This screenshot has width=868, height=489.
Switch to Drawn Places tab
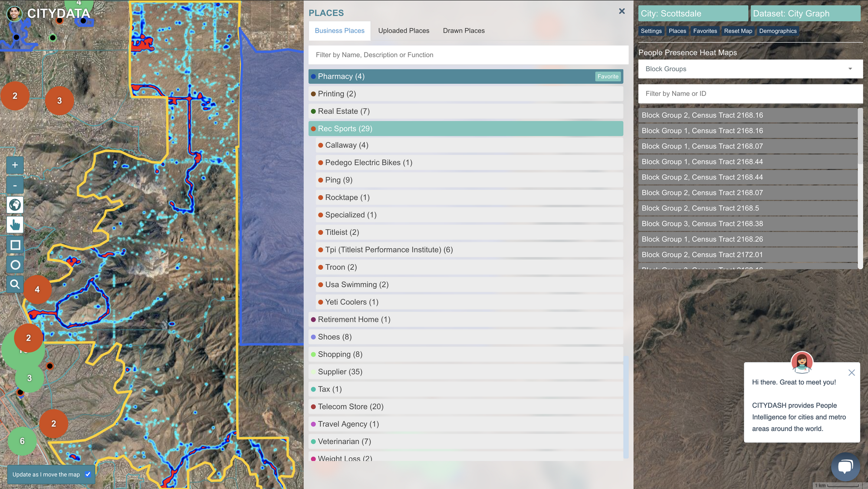[464, 31]
